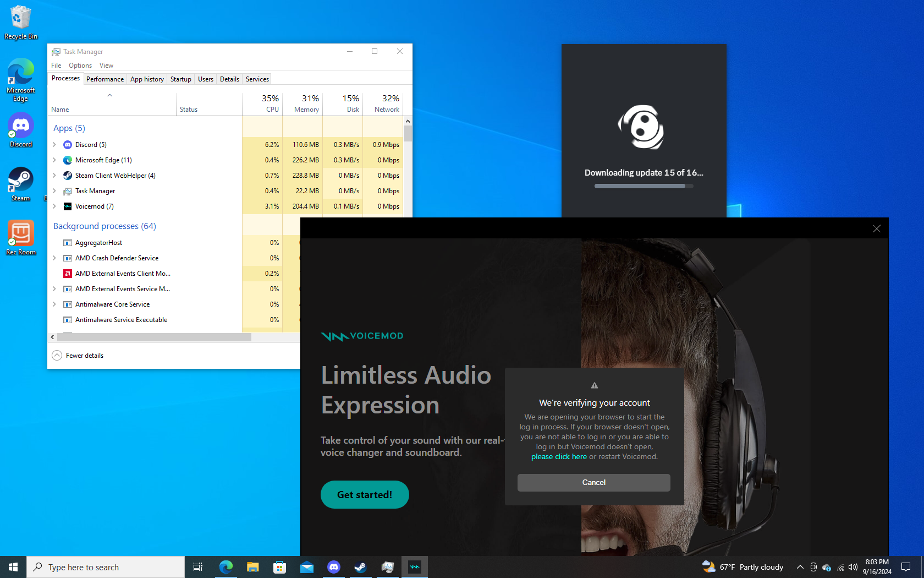This screenshot has width=924, height=578.
Task: Switch to the Startup tab
Action: (x=180, y=79)
